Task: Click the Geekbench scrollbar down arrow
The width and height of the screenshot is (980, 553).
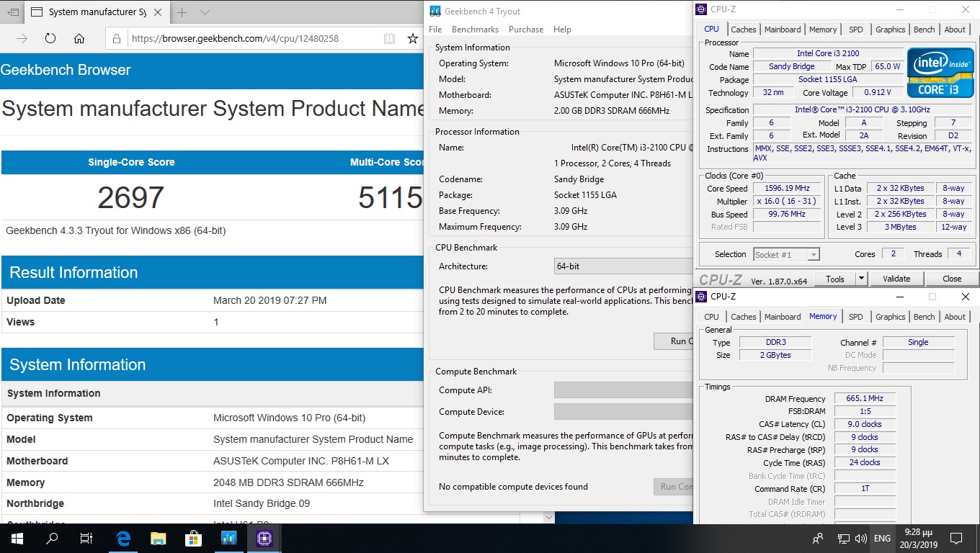Action: 548,517
